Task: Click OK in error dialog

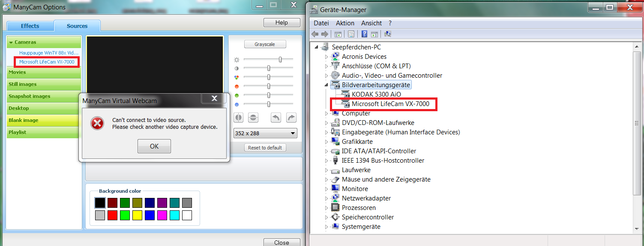Action: (x=154, y=146)
